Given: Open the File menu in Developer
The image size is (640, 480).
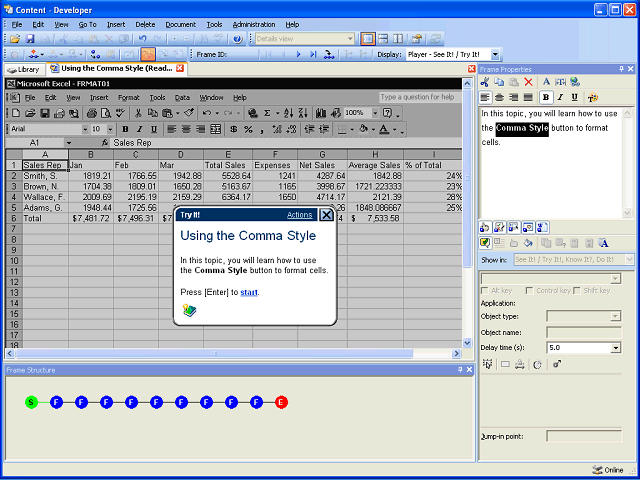Looking at the screenshot, I should point(17,24).
